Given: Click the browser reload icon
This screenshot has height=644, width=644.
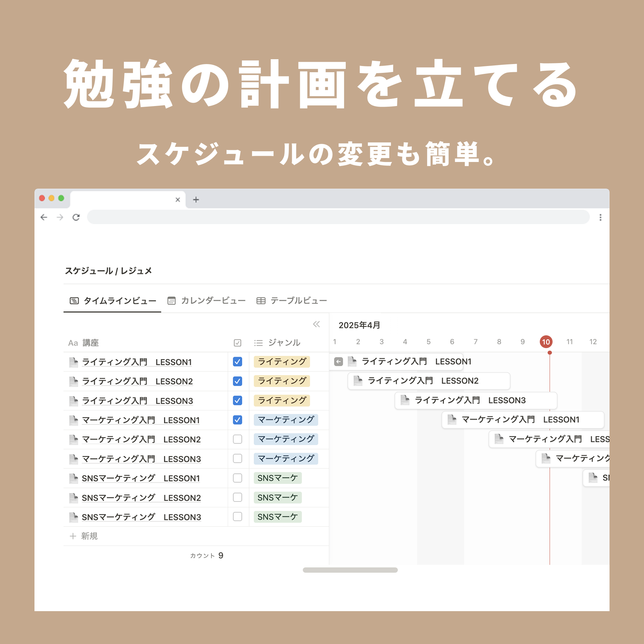Looking at the screenshot, I should tap(76, 217).
